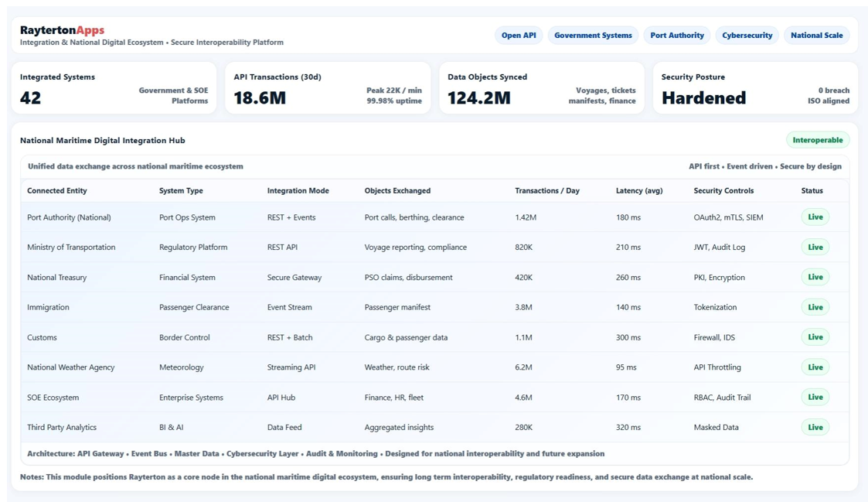Click the Port Authority header chip
868x502 pixels.
click(676, 36)
